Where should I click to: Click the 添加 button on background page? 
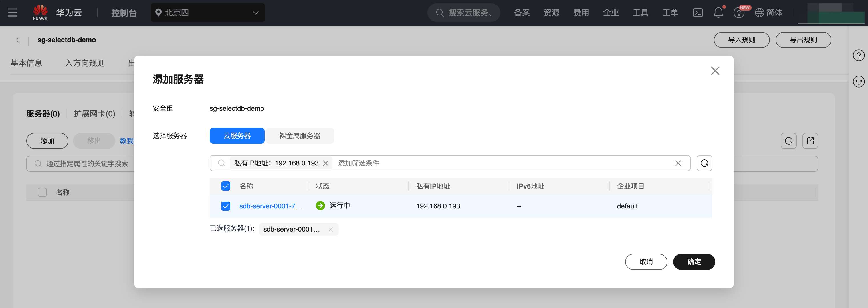click(x=47, y=141)
